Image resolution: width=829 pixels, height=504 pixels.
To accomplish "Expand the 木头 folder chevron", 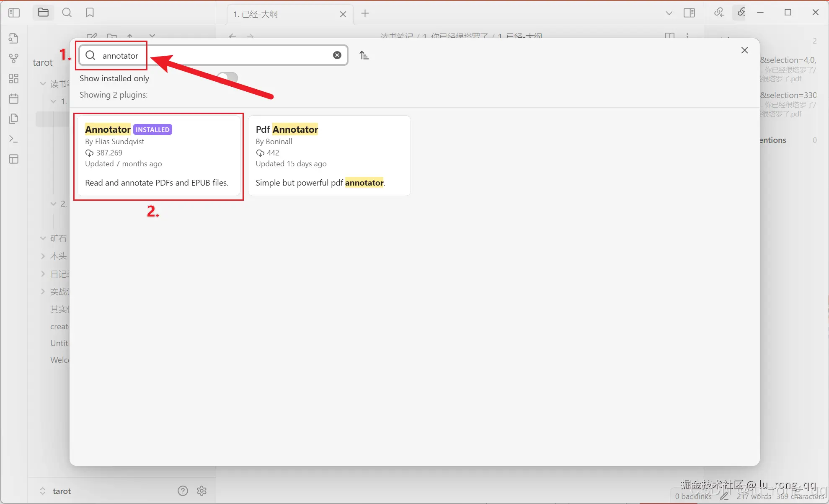I will click(43, 256).
